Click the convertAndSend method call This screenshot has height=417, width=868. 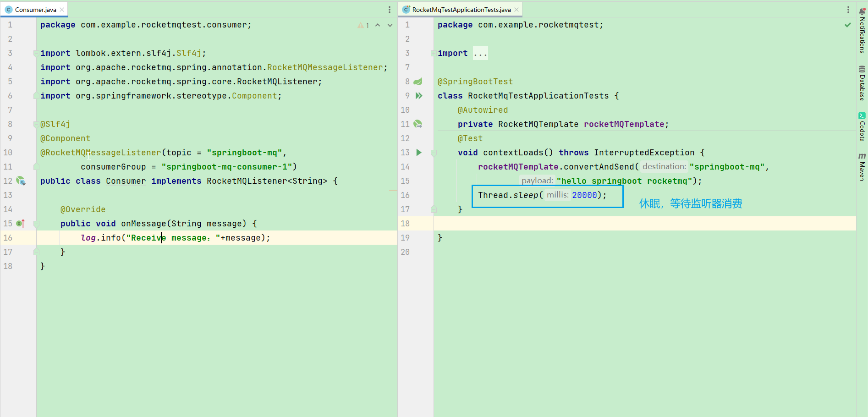[599, 167]
